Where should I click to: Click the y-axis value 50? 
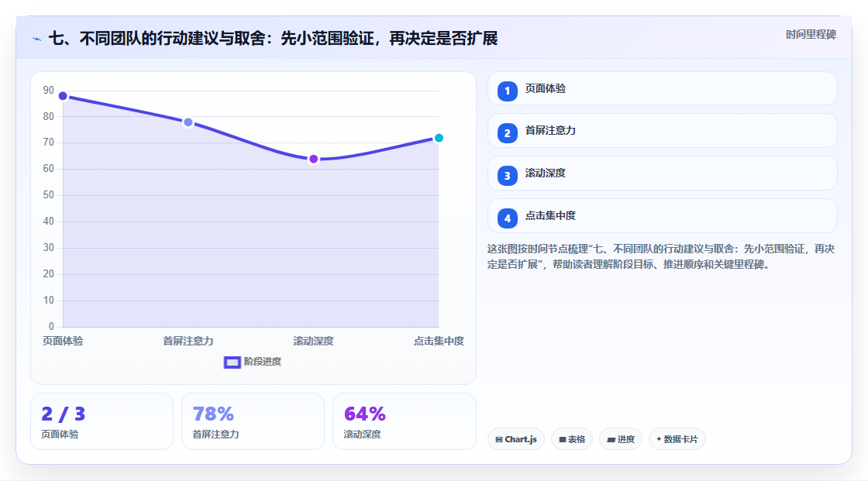click(x=49, y=195)
